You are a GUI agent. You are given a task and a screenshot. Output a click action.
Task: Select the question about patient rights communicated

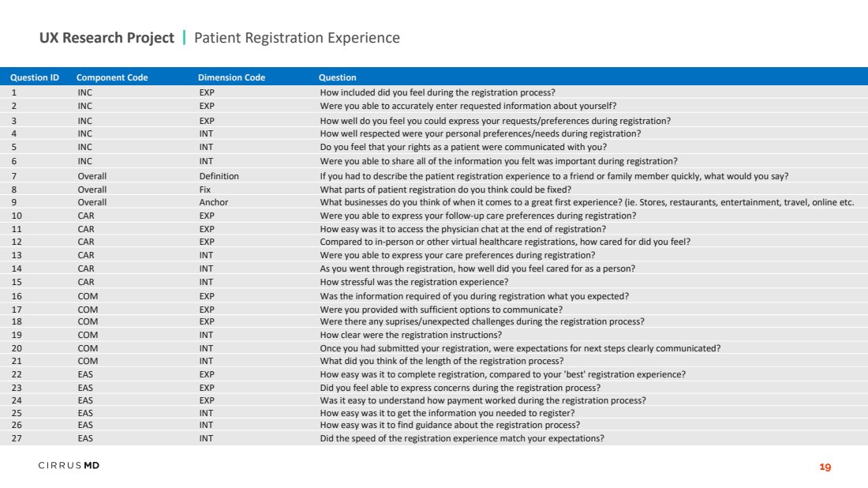pos(463,147)
